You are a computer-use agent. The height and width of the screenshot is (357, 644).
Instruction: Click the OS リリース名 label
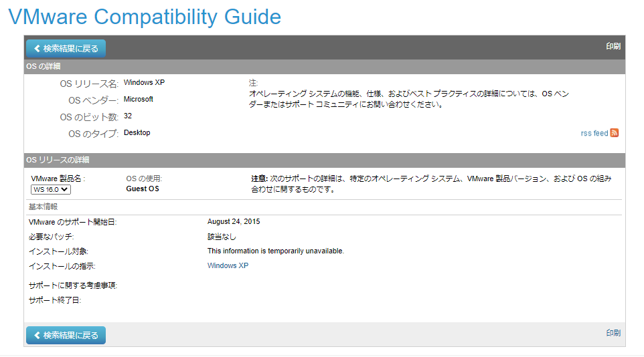89,84
